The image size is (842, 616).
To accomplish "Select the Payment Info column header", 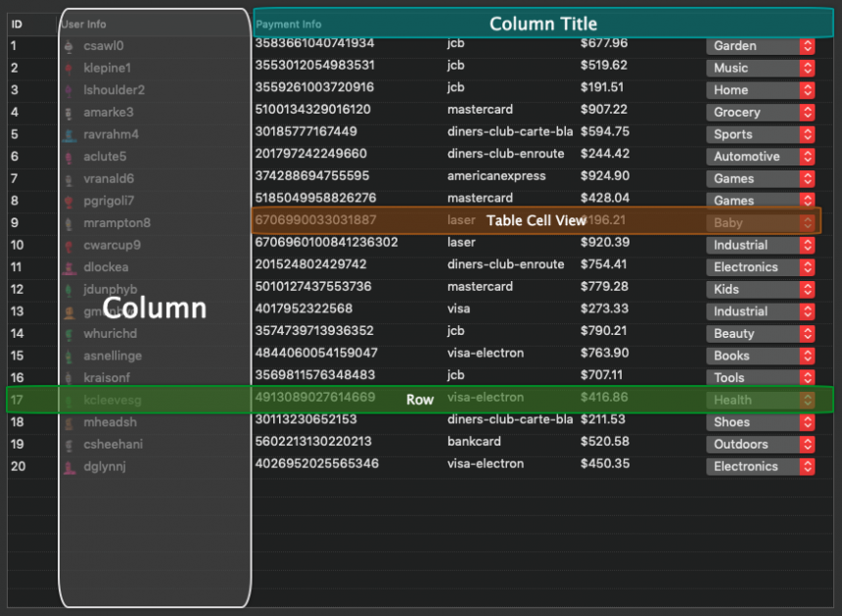I will pyautogui.click(x=289, y=24).
